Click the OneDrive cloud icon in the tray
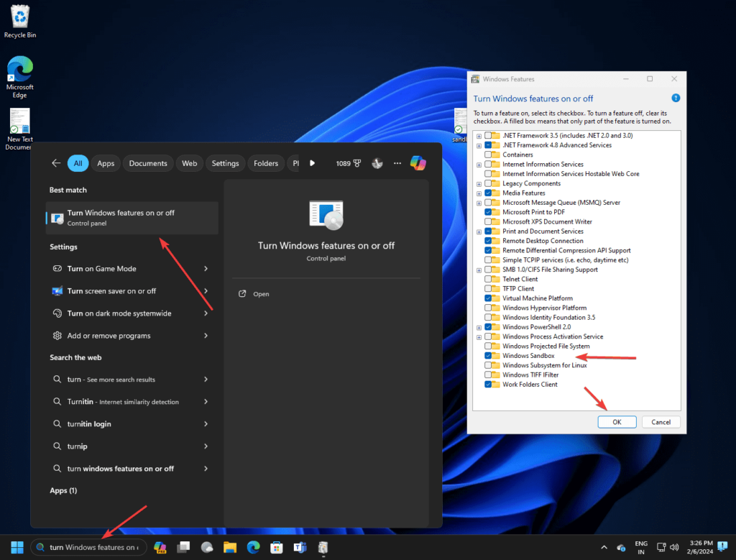Screen dimensions: 736x560 click(621, 548)
